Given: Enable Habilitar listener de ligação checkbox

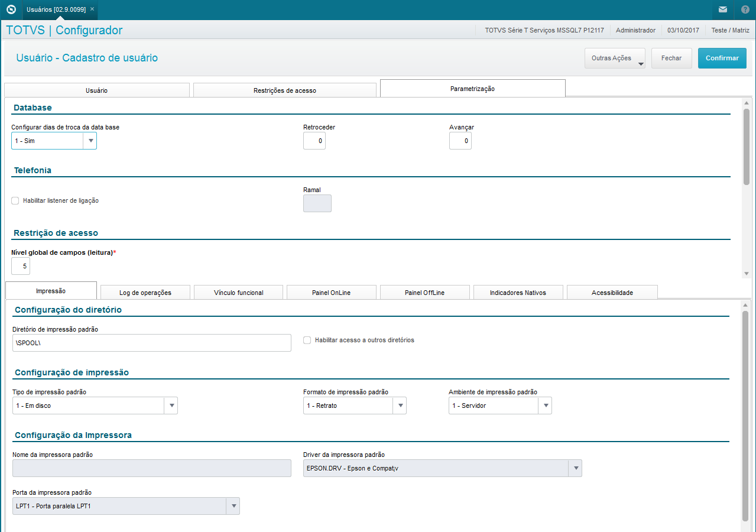Looking at the screenshot, I should pos(15,200).
